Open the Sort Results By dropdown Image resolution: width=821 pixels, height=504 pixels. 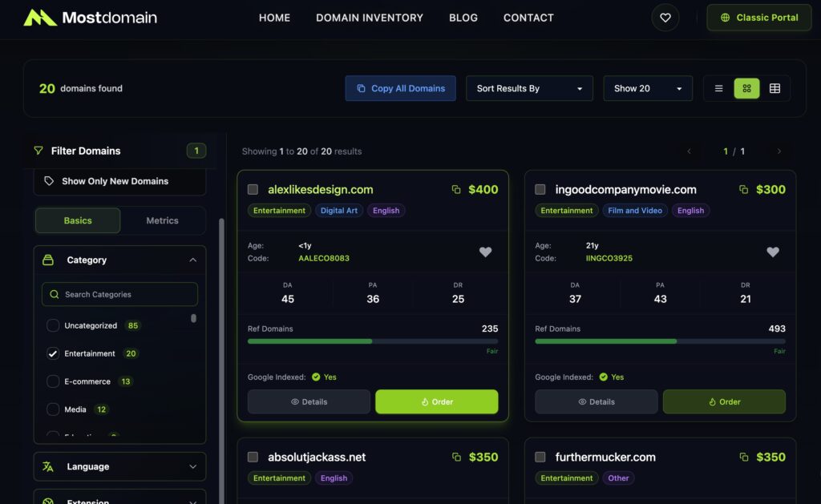point(529,88)
